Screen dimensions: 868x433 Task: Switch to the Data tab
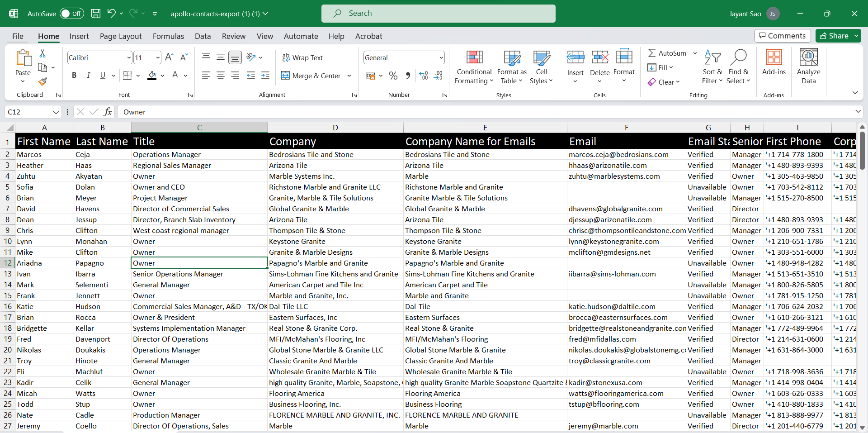click(x=203, y=36)
